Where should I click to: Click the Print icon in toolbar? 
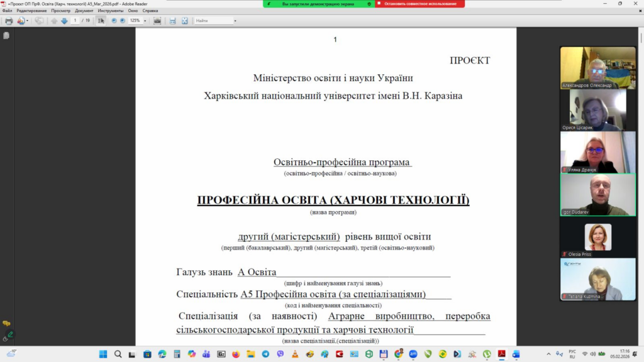[9, 21]
